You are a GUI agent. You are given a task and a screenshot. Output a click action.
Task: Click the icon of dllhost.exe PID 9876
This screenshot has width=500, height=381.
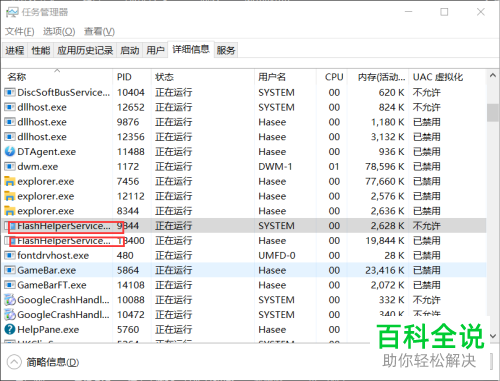tap(10, 122)
